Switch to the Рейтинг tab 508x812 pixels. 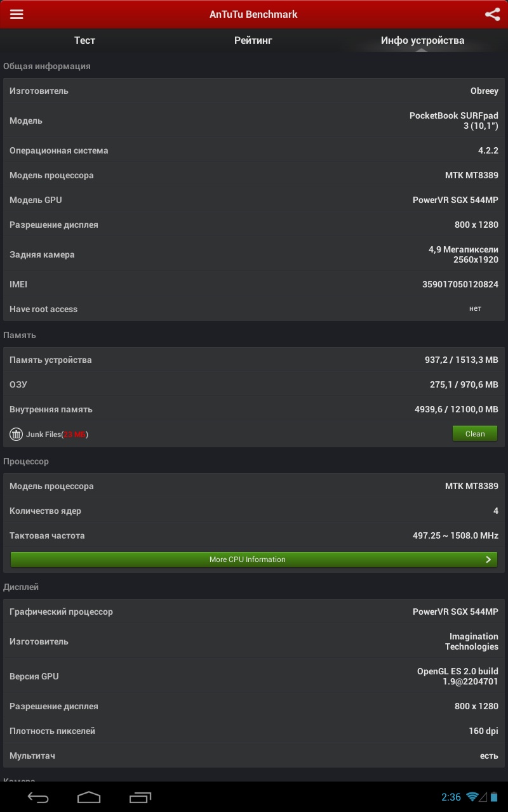tap(253, 41)
